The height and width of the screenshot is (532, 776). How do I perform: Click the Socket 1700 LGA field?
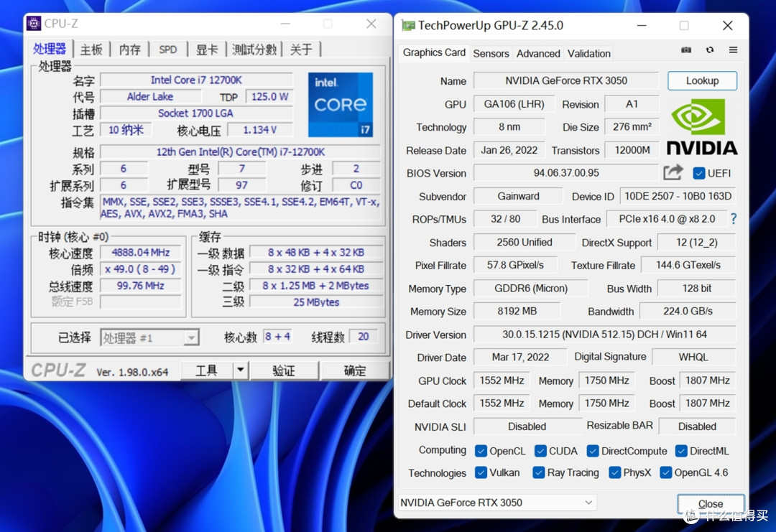pos(196,113)
